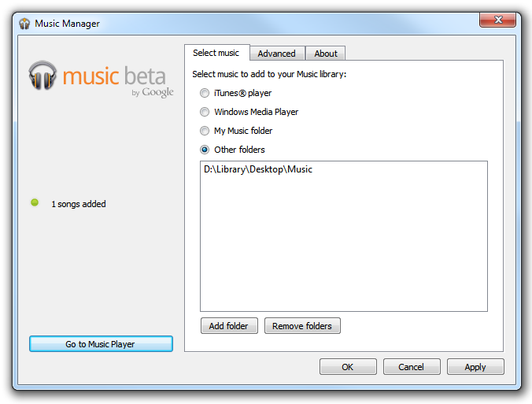This screenshot has width=532, height=404.
Task: Select the iTunes player radio button
Action: [x=205, y=93]
